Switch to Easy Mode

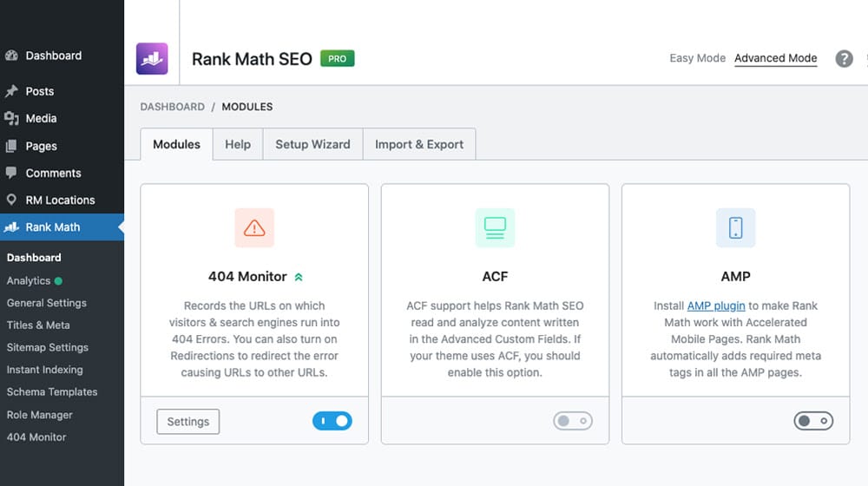pos(697,58)
